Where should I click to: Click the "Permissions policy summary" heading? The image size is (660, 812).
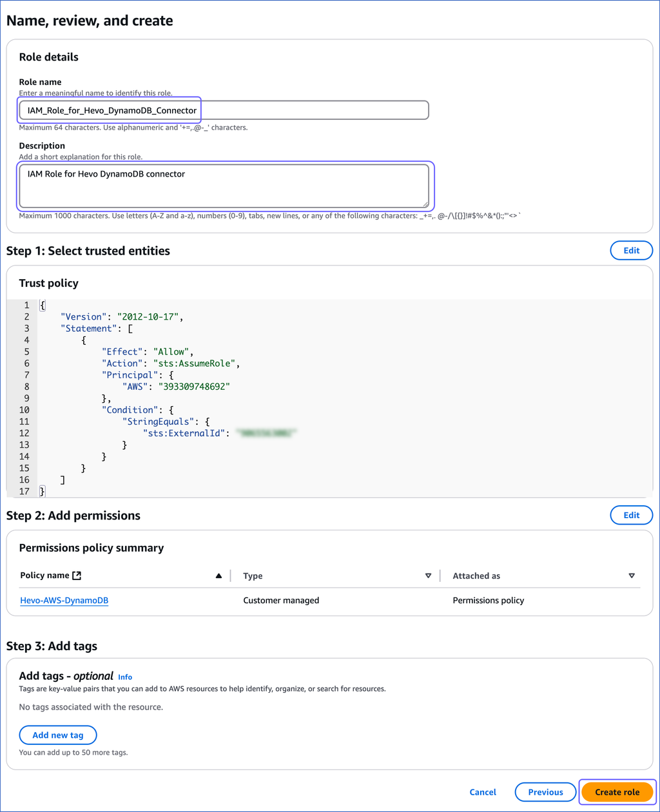[x=92, y=548]
